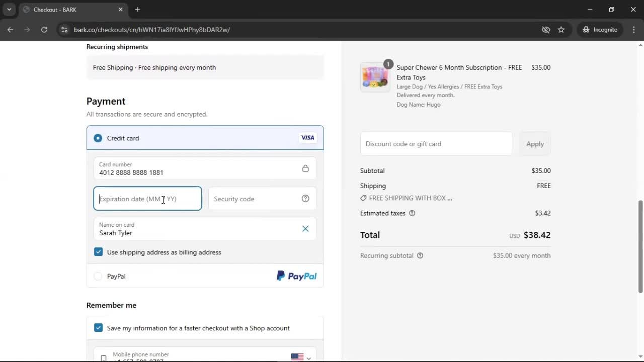Click the Payment section heading
The width and height of the screenshot is (644, 362).
point(106,101)
